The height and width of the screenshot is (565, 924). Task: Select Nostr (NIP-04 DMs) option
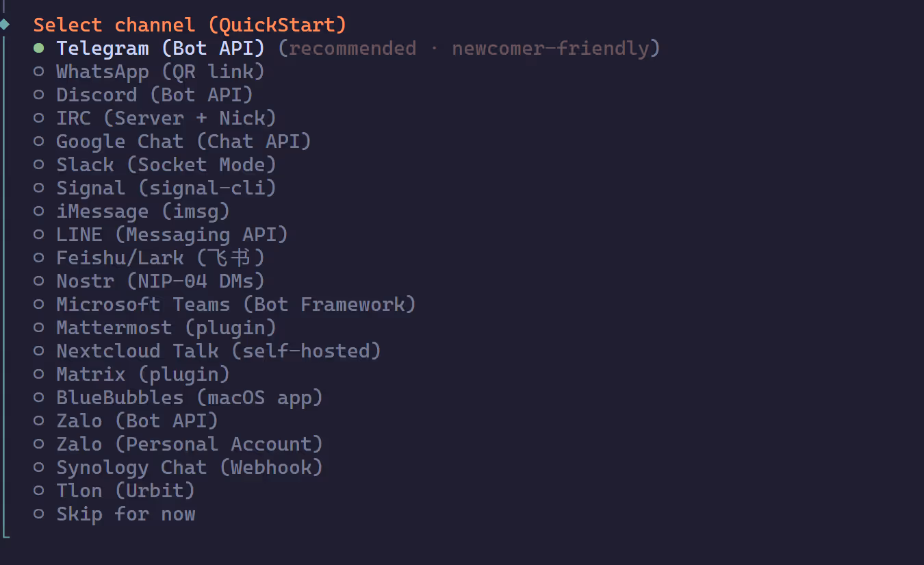tap(160, 281)
